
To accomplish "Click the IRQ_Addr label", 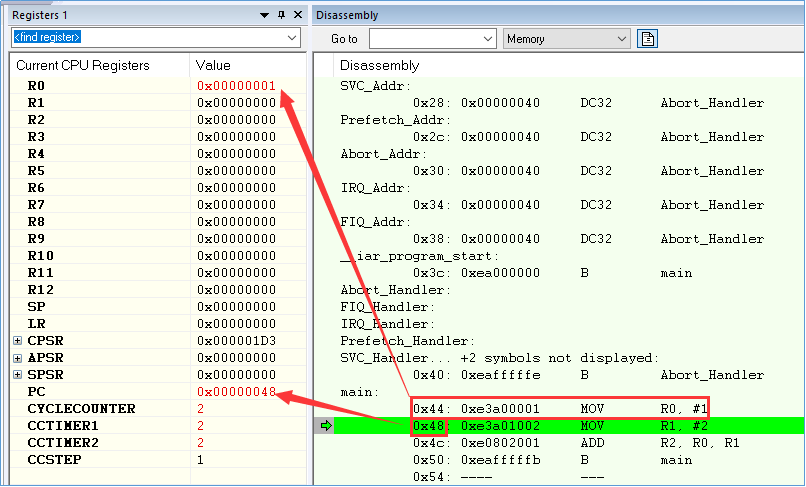I will tap(375, 187).
